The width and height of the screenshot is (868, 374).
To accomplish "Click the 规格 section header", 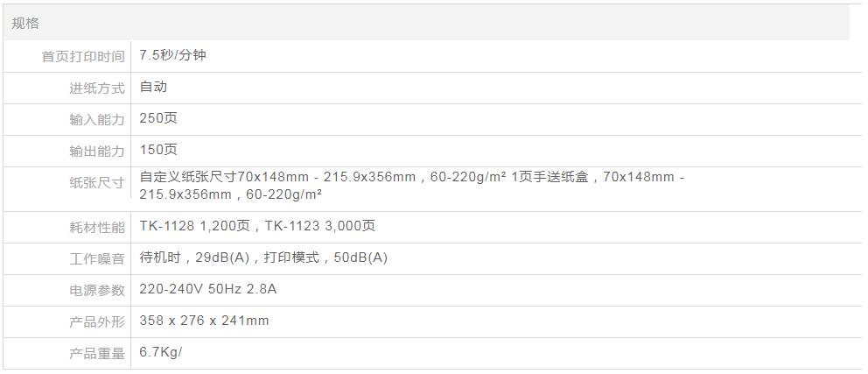I will 25,24.
